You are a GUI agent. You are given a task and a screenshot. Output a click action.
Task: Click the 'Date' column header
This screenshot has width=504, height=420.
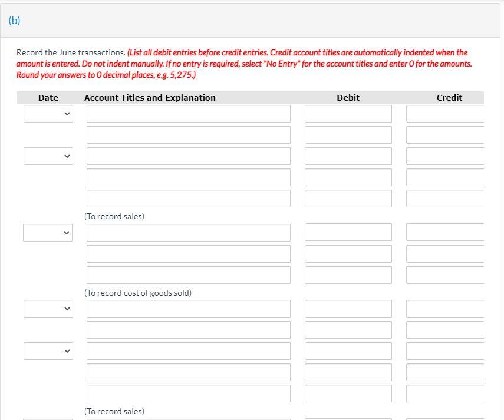pyautogui.click(x=48, y=98)
